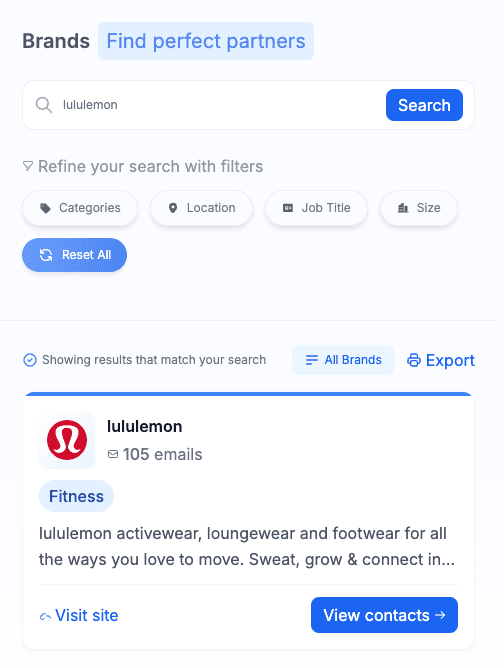The height and width of the screenshot is (668, 504).
Task: Open the Location filter dropdown
Action: (x=202, y=208)
